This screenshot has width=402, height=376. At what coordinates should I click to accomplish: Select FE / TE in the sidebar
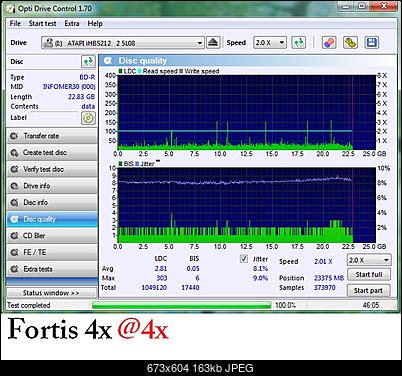[x=52, y=252]
